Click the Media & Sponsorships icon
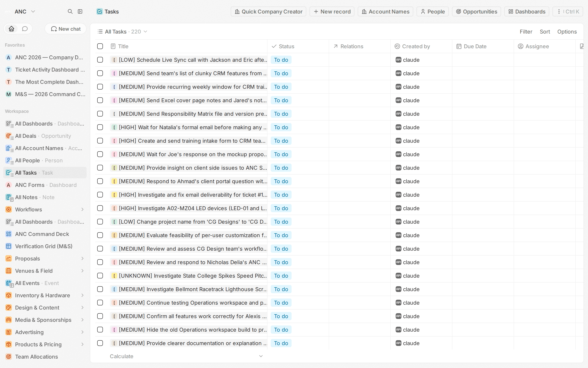Image resolution: width=588 pixels, height=368 pixels. [9, 320]
